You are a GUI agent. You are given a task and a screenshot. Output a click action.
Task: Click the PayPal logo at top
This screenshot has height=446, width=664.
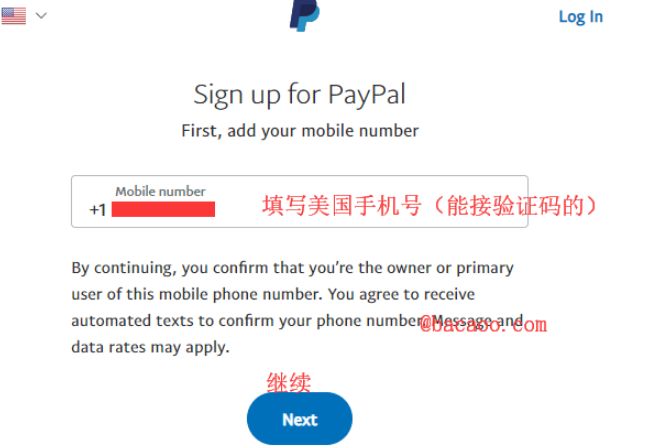click(304, 15)
